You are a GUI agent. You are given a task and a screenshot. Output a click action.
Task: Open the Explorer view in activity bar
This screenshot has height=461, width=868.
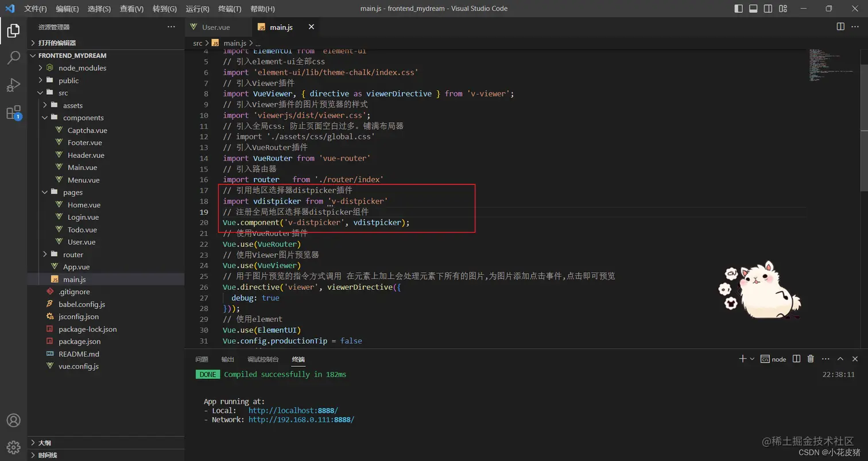pyautogui.click(x=13, y=30)
